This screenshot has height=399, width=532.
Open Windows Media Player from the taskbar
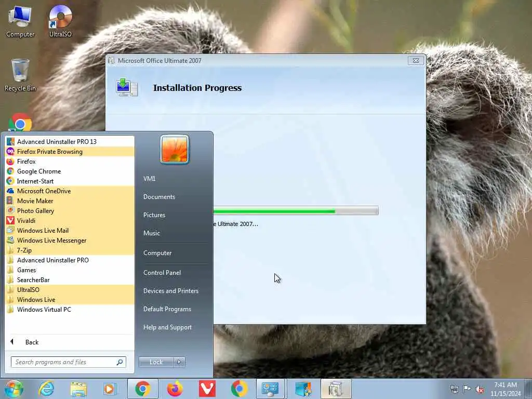[110, 389]
